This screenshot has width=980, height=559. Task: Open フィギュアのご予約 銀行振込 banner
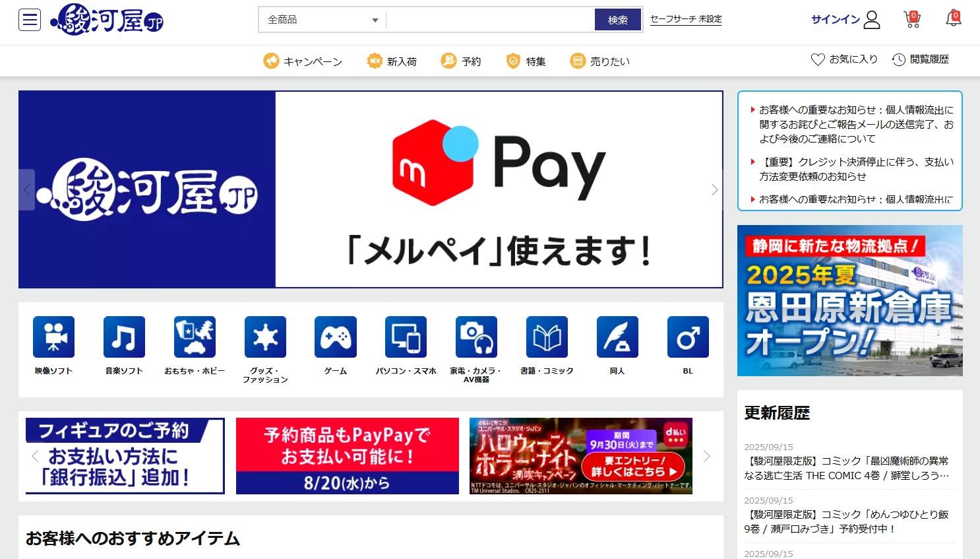(125, 456)
